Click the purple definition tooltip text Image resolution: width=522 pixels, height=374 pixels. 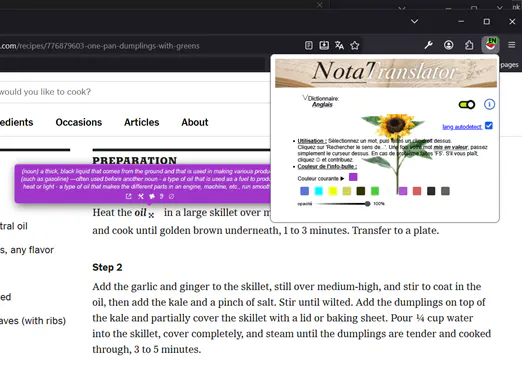tap(146, 179)
